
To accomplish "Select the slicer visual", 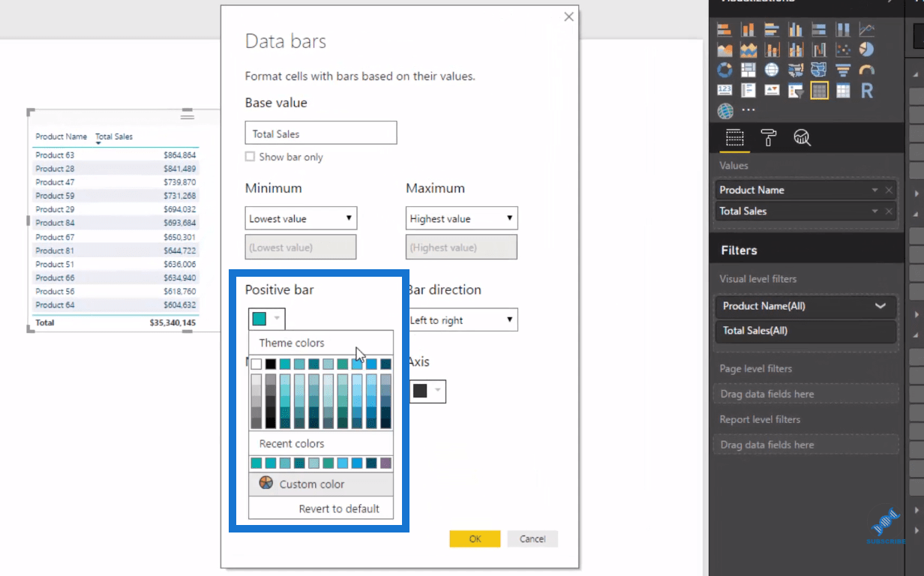I will pyautogui.click(x=796, y=91).
